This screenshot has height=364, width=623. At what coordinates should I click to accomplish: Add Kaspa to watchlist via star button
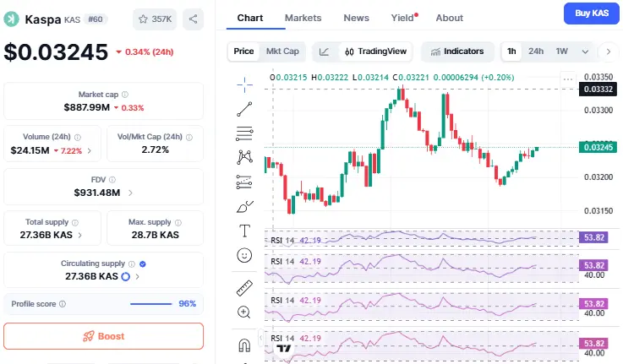(x=155, y=19)
